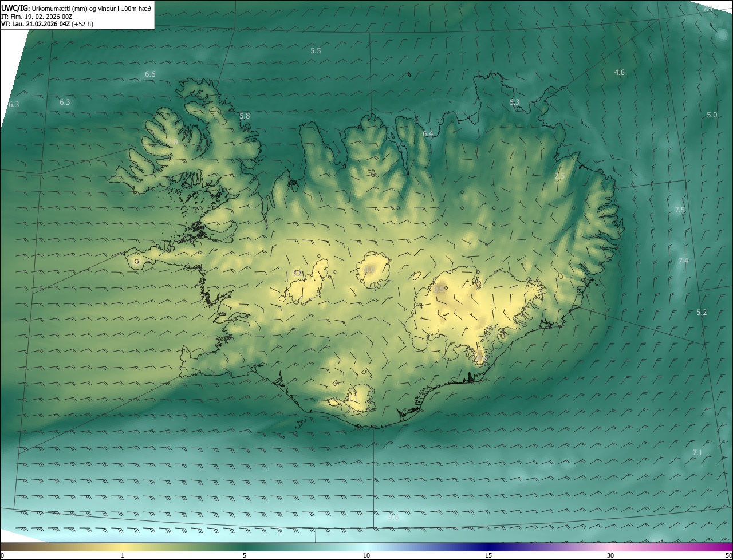Click the 6.4 value label on the north coast
Screen dimensions: 733x560
tap(428, 134)
